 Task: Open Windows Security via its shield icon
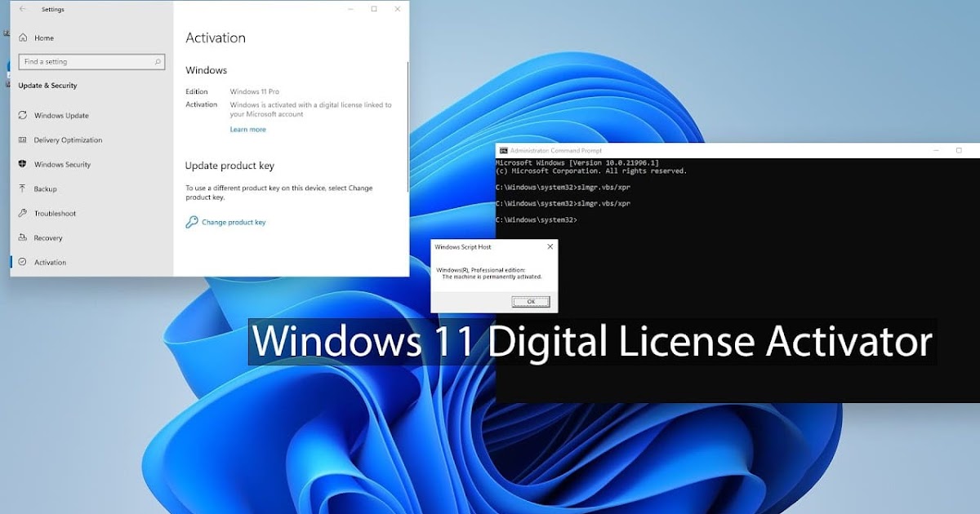click(x=24, y=164)
